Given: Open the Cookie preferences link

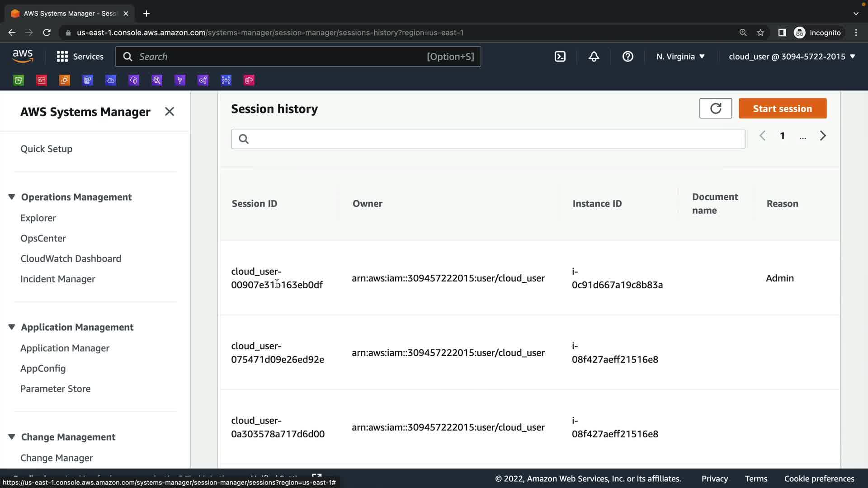Looking at the screenshot, I should (819, 479).
